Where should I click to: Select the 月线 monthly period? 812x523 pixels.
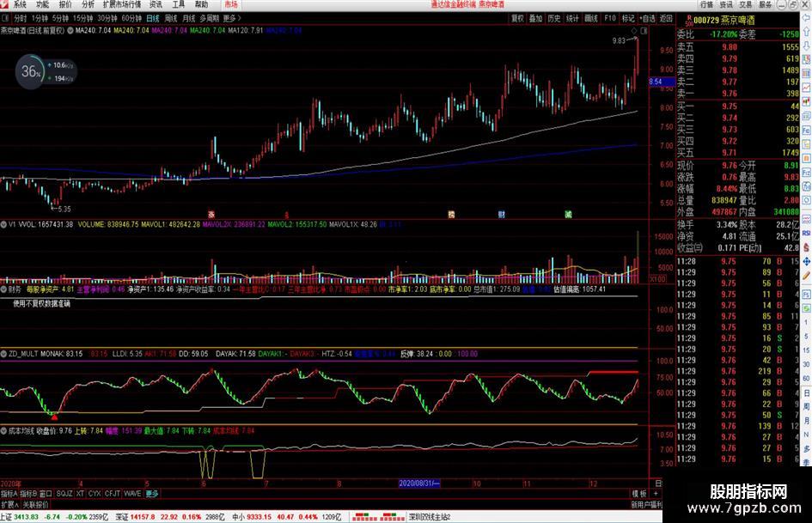(x=189, y=19)
